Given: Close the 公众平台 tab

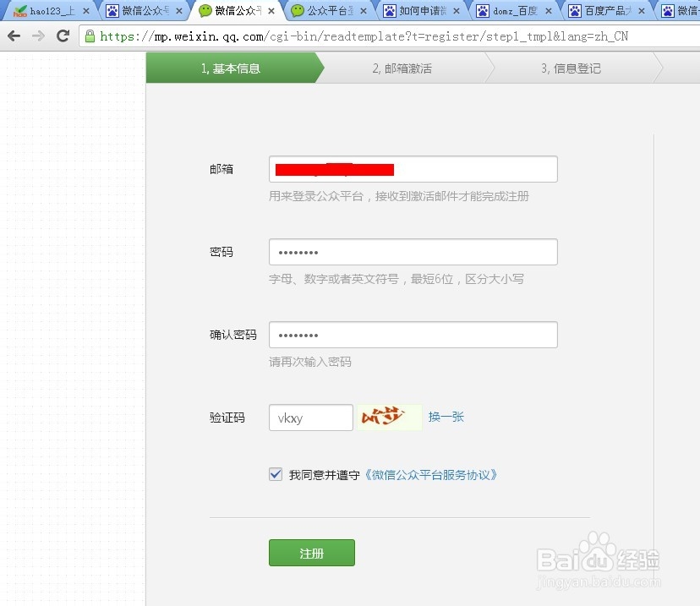Looking at the screenshot, I should 364,11.
